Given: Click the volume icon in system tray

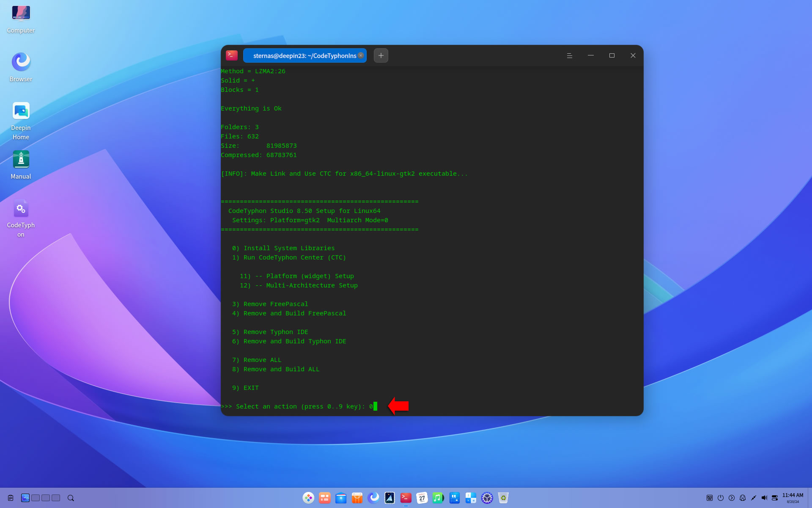Looking at the screenshot, I should 764,498.
